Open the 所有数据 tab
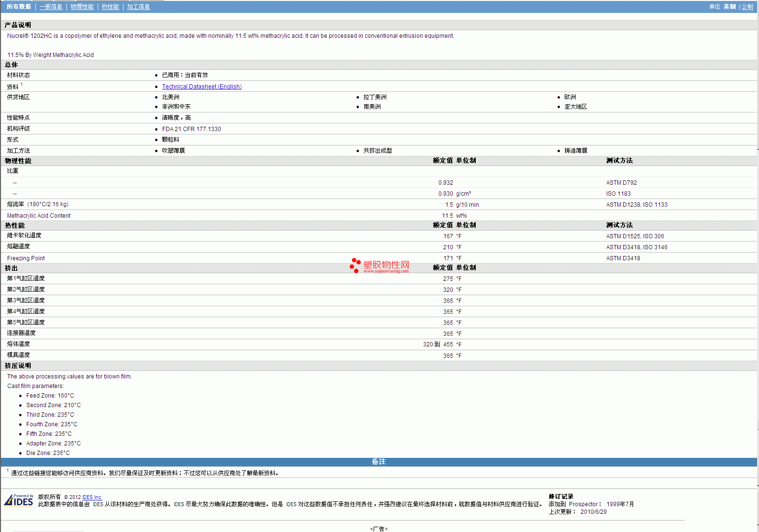Viewport: 759px width, 532px height. coord(19,7)
